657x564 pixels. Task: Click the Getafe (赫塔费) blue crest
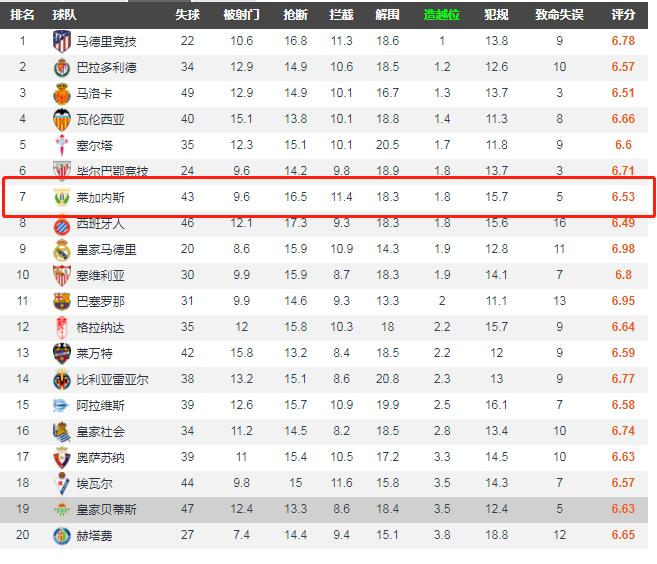(x=61, y=535)
